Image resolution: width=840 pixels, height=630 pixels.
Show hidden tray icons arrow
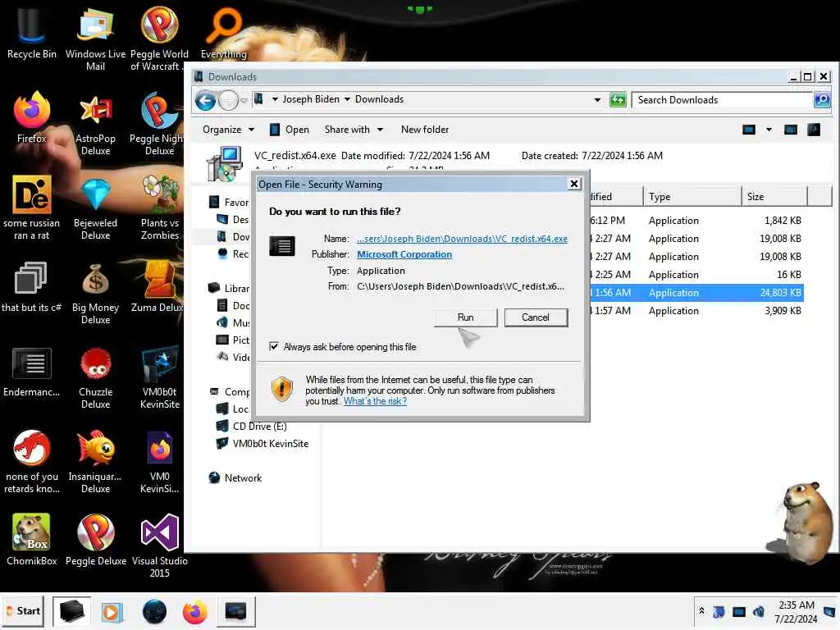(702, 611)
